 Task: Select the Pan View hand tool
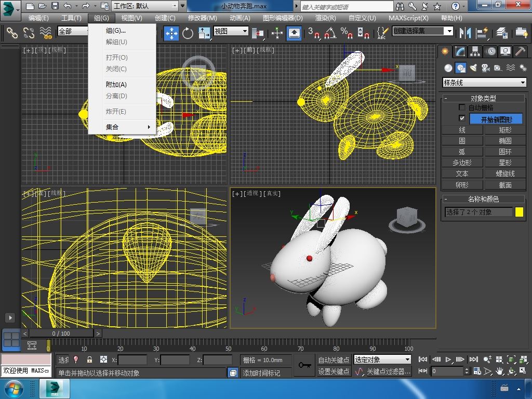[x=499, y=371]
